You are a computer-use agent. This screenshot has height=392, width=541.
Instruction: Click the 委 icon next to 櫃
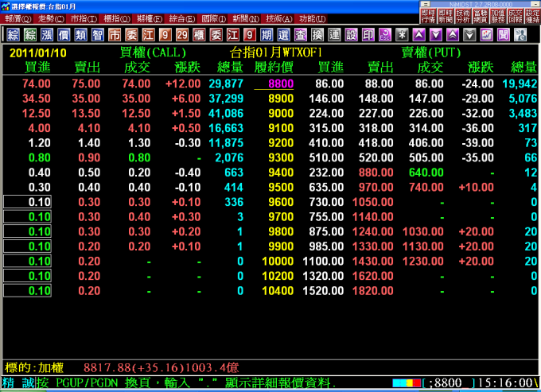(216, 35)
